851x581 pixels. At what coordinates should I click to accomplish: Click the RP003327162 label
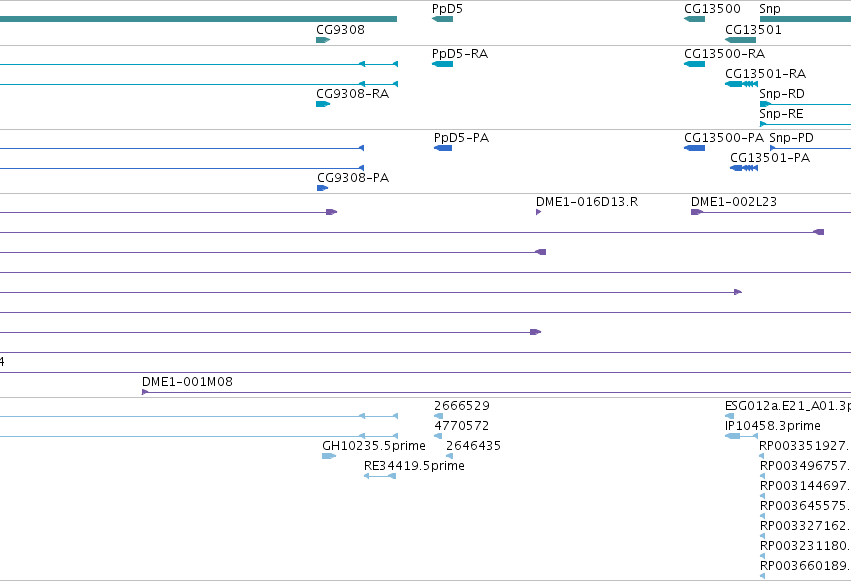point(805,526)
